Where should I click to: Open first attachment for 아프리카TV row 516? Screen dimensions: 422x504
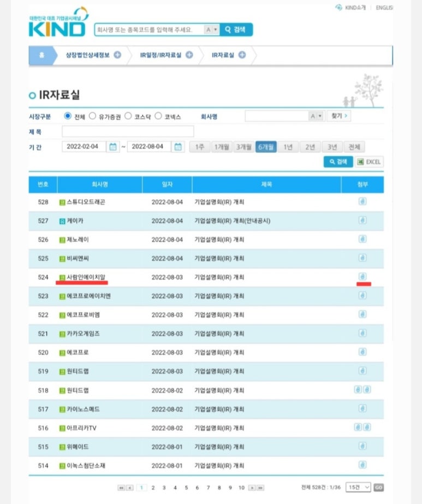[358, 427]
